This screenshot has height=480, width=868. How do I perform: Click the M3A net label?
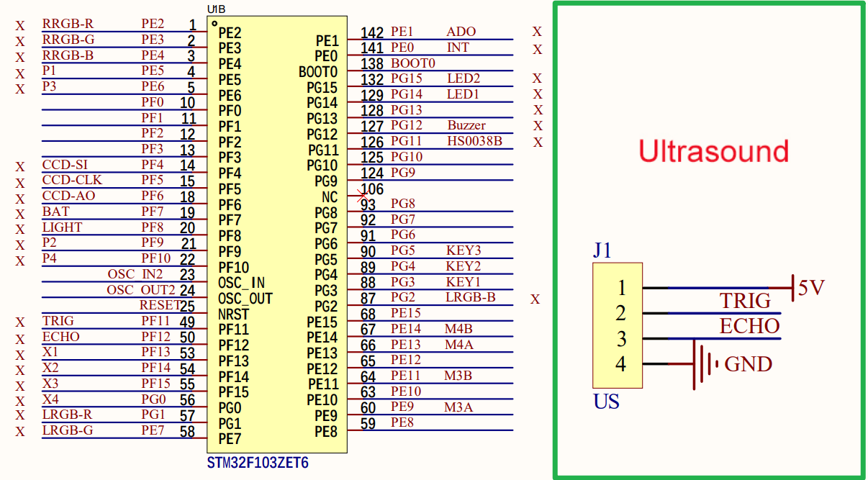point(458,407)
